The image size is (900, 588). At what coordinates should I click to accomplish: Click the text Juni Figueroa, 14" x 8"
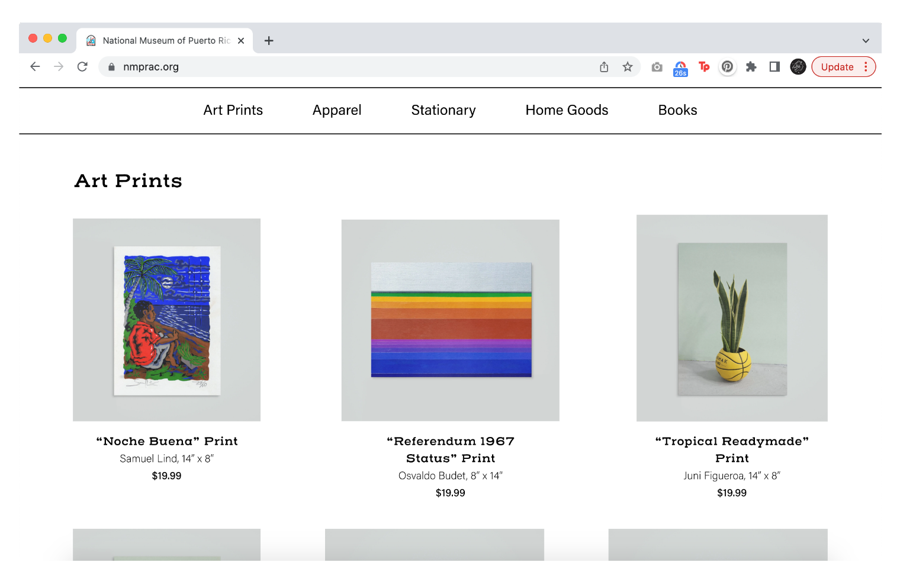[732, 475]
